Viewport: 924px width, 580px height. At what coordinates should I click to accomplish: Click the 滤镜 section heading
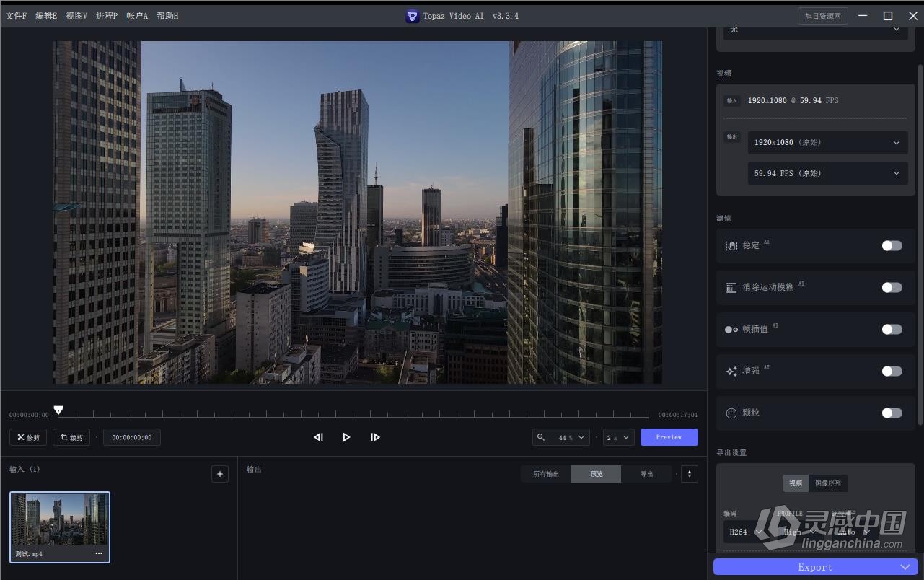coord(723,219)
